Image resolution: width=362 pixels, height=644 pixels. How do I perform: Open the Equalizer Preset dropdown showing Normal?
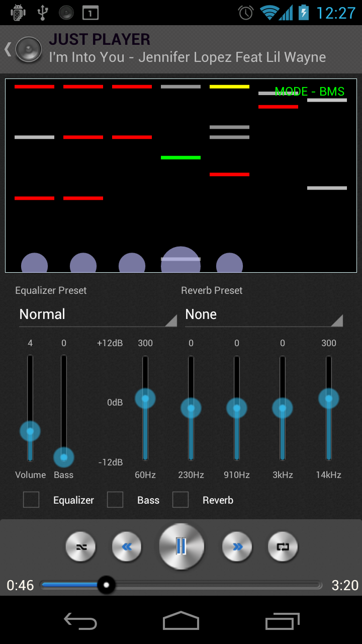pos(98,315)
